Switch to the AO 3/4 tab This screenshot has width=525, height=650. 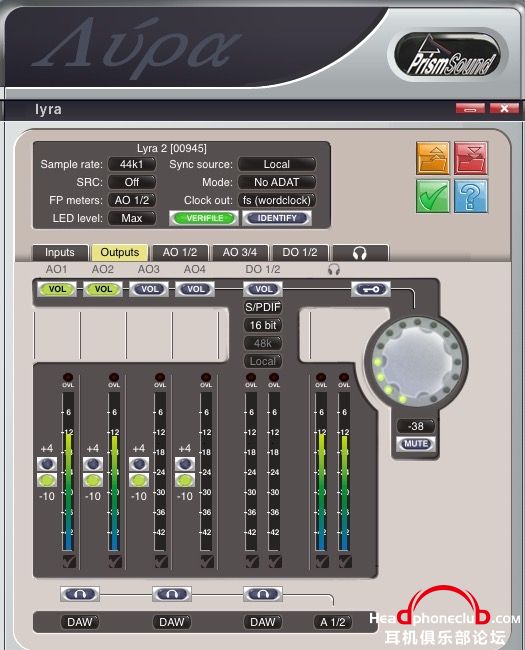tap(240, 252)
